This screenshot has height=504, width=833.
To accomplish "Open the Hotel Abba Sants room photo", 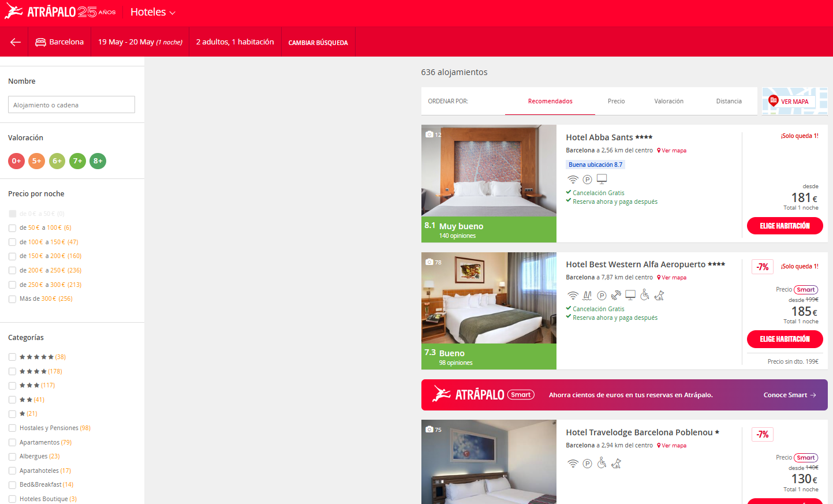I will pos(489,171).
